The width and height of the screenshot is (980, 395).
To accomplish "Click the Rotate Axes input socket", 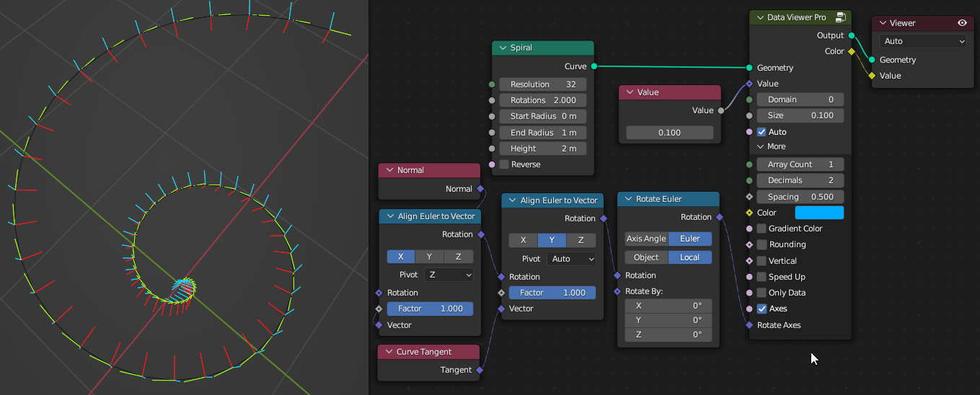I will coord(750,325).
